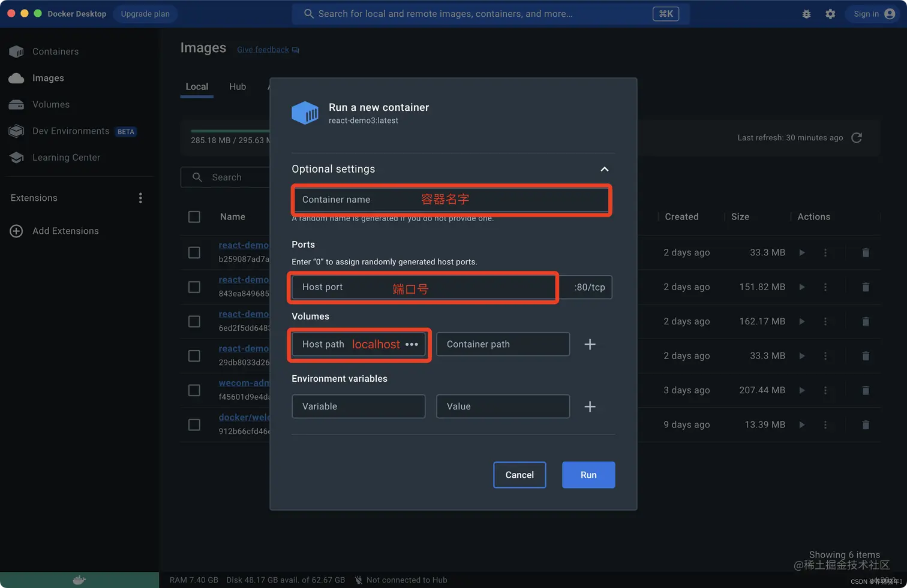Browse host path with ellipsis button
Screen dimensions: 907x588
click(x=412, y=344)
